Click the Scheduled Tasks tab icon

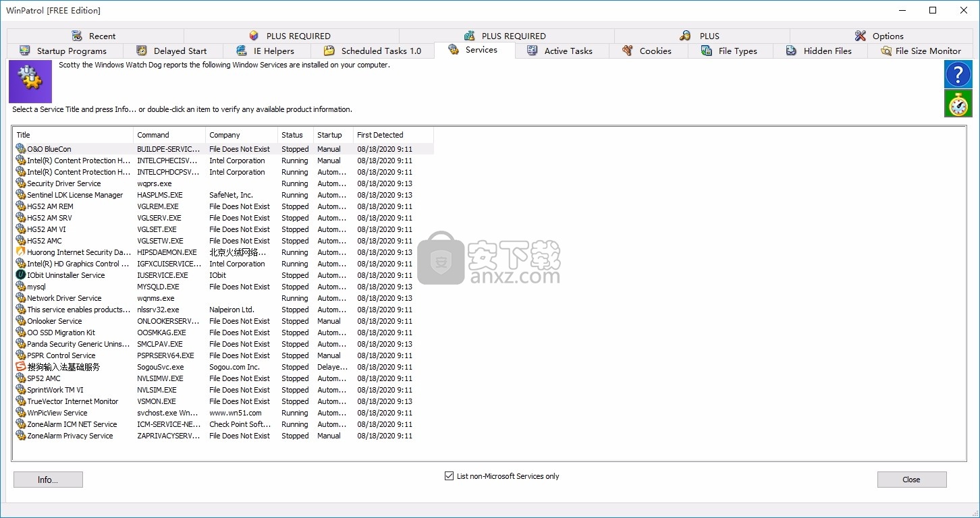coord(329,51)
